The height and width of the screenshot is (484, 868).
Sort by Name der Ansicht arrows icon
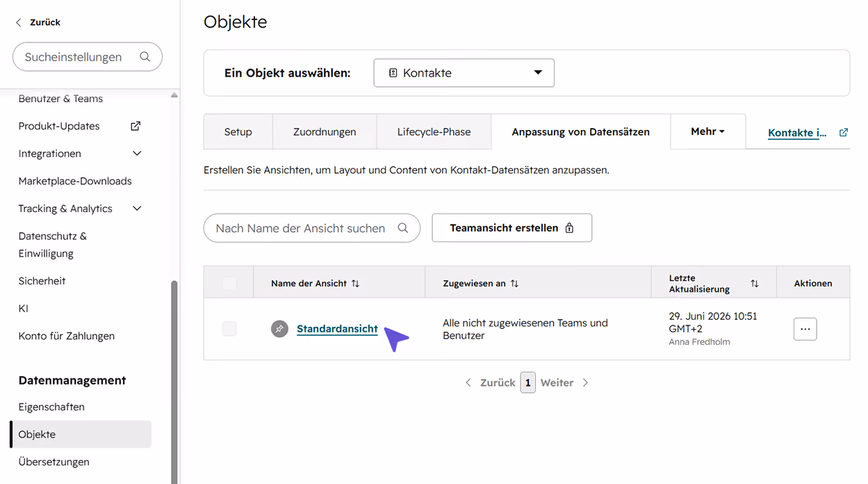point(355,284)
